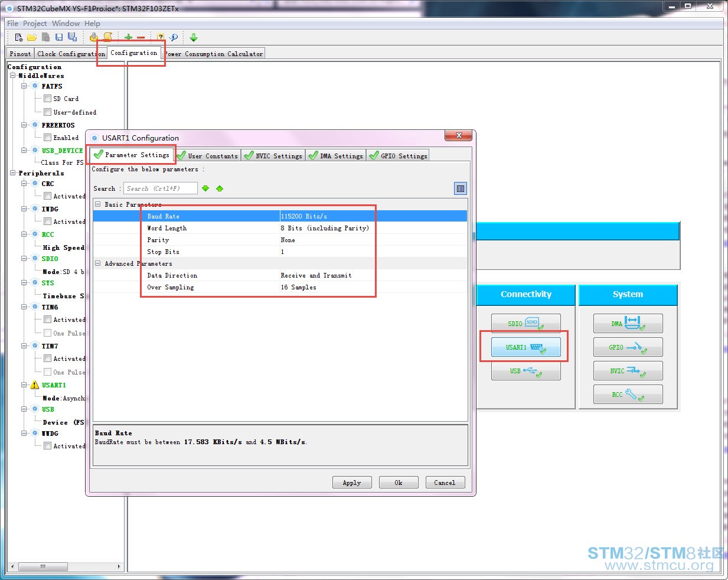Image resolution: width=728 pixels, height=580 pixels.
Task: Click the New Project toolbar icon
Action: point(19,37)
